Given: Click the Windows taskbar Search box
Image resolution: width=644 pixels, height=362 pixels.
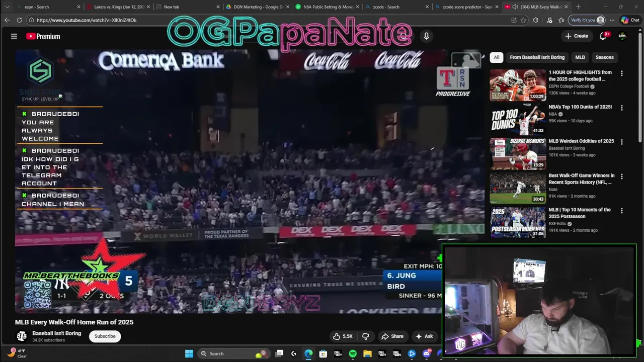Looking at the screenshot, I should (233, 353).
